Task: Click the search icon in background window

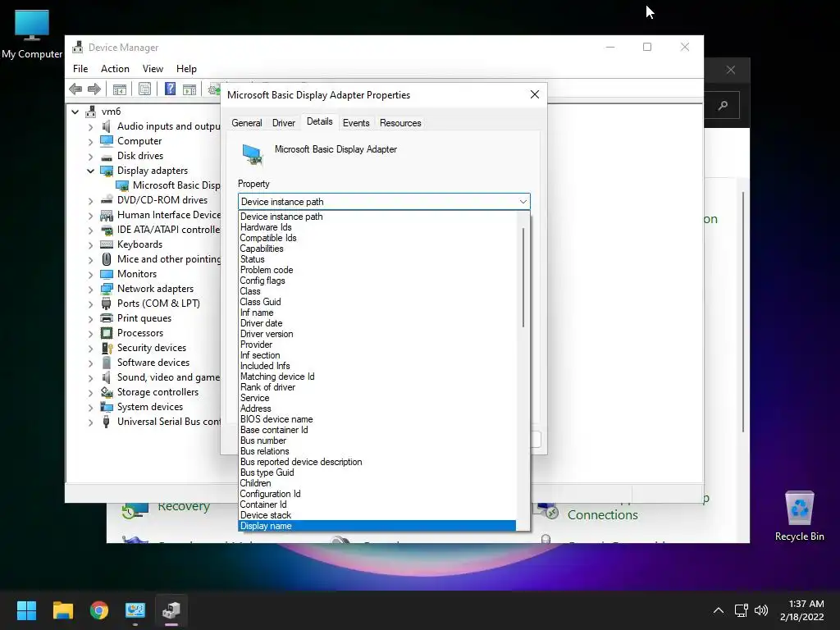Action: tap(723, 106)
